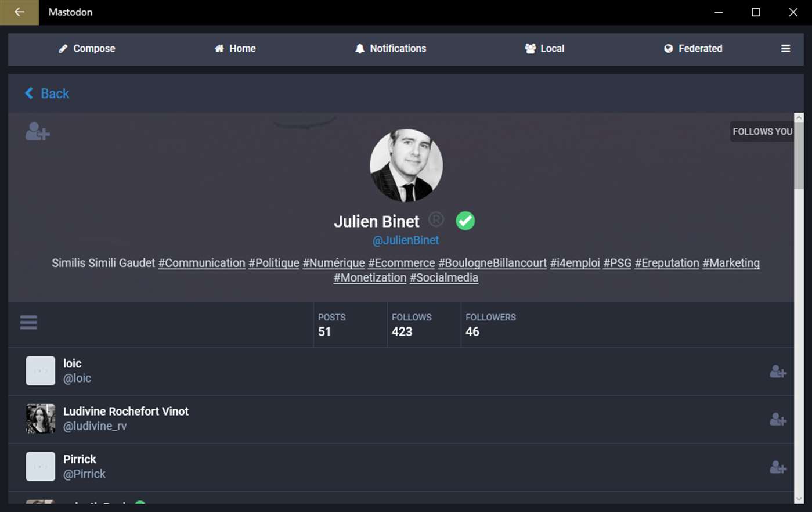The image size is (812, 512).
Task: Switch to the Home timeline
Action: coord(235,49)
